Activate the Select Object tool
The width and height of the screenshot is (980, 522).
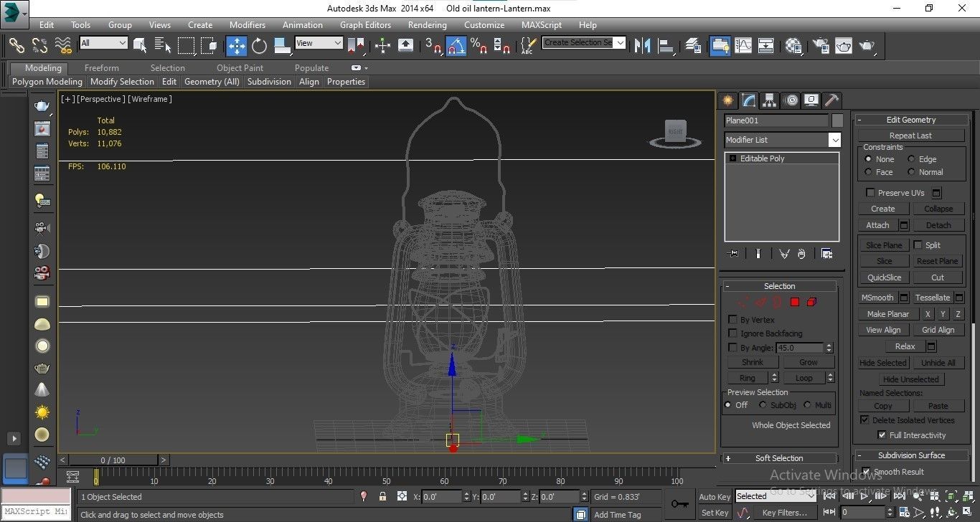pyautogui.click(x=140, y=45)
